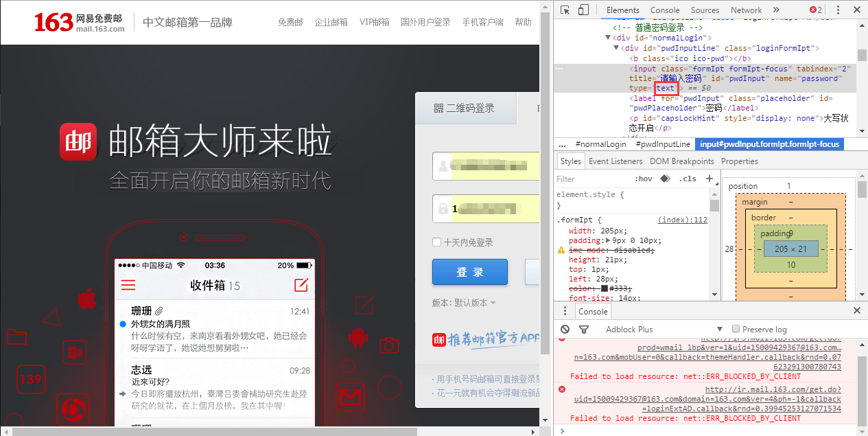Viewport: 868px width, 436px height.
Task: Open the 国外用户登录 link
Action: (x=425, y=22)
